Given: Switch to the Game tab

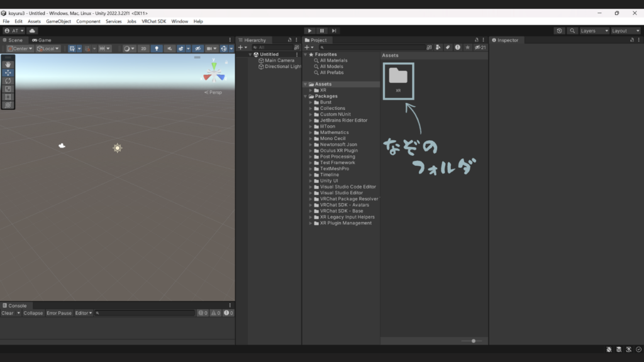Looking at the screenshot, I should pyautogui.click(x=43, y=40).
